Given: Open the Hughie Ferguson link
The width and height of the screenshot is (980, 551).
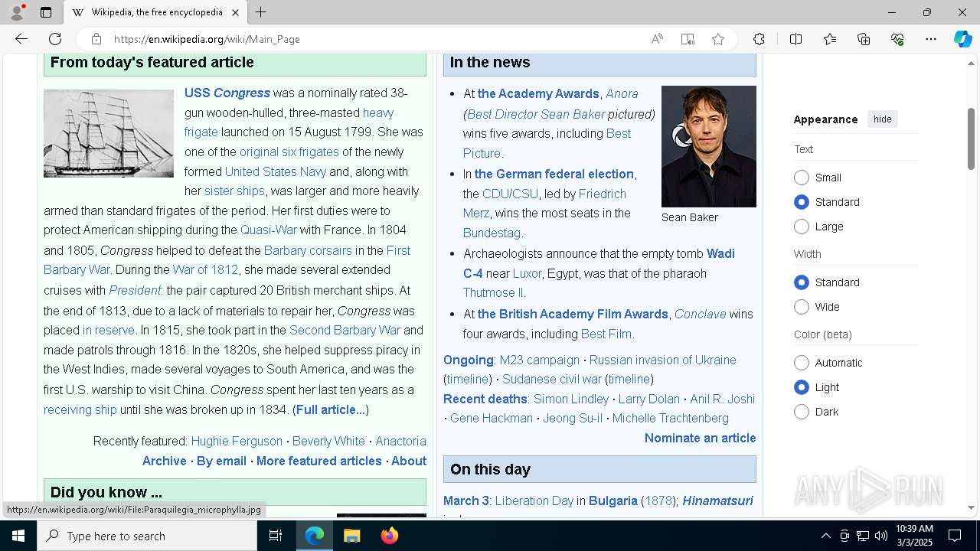Looking at the screenshot, I should [237, 441].
